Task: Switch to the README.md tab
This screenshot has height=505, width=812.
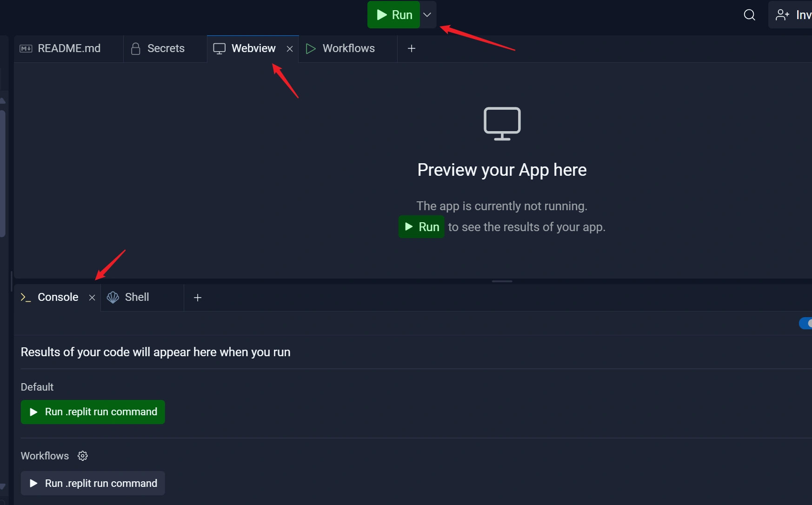Action: (68, 48)
